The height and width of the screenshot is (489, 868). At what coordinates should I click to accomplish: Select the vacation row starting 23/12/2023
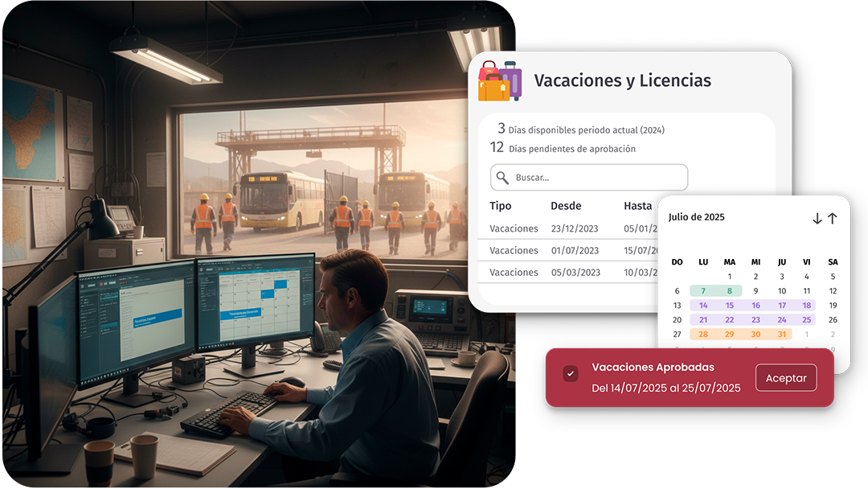(571, 228)
